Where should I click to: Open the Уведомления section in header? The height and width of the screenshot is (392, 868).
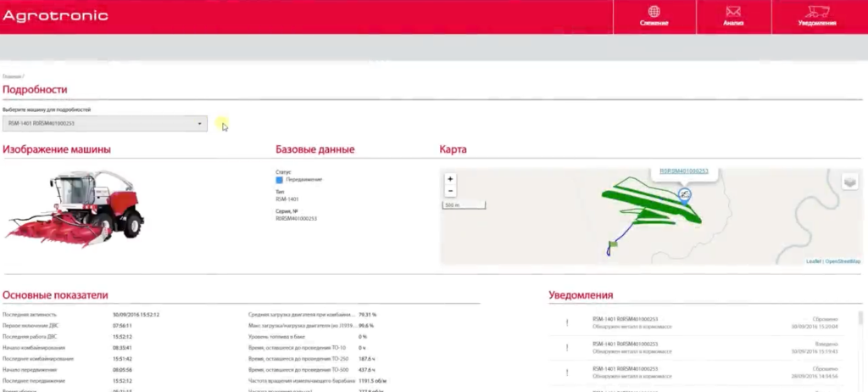pyautogui.click(x=817, y=17)
